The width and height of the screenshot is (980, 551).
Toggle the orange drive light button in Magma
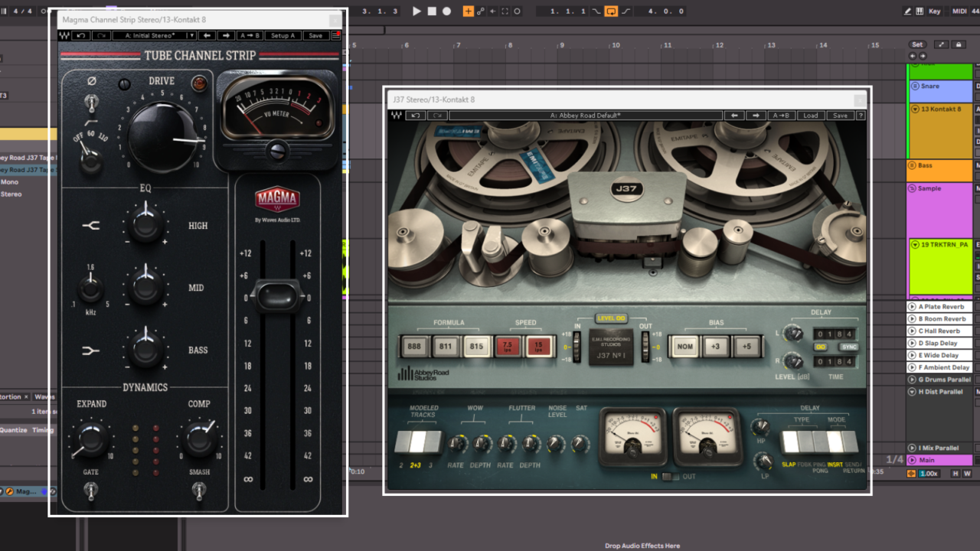(x=199, y=83)
